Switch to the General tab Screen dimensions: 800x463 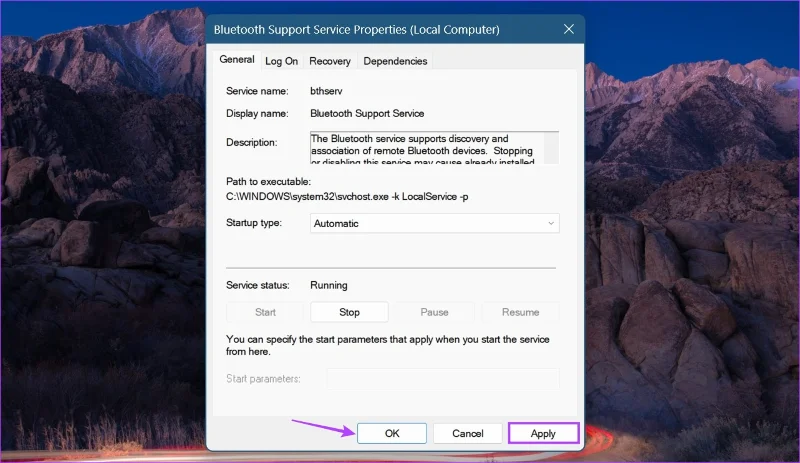(x=237, y=60)
